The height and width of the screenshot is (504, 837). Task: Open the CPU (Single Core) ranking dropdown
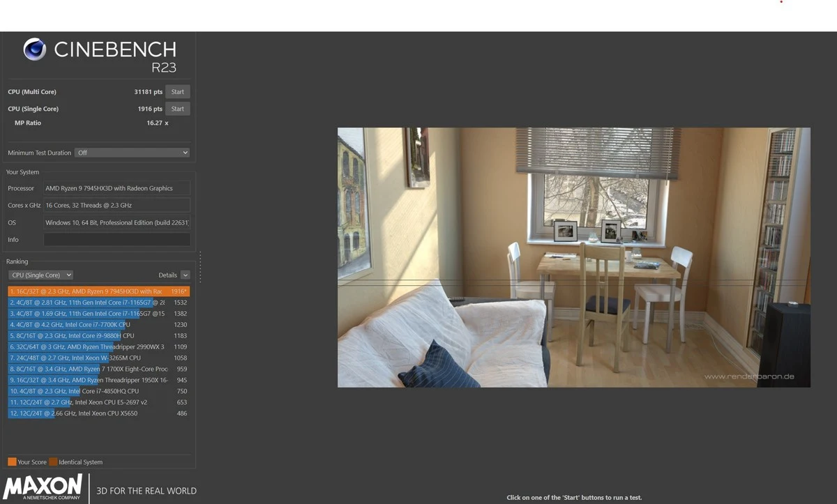point(40,275)
